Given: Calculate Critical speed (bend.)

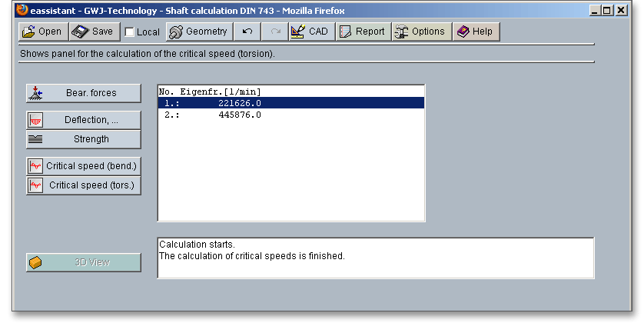Looking at the screenshot, I should (x=84, y=166).
